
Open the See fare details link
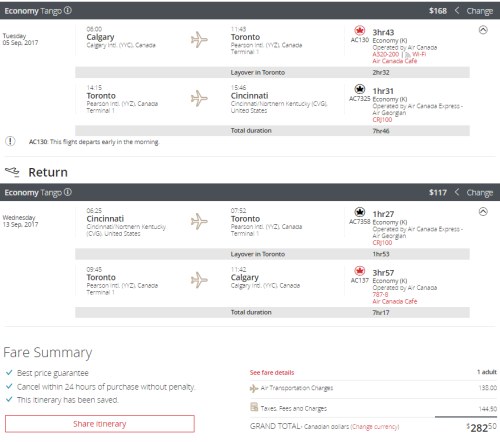[x=272, y=373]
